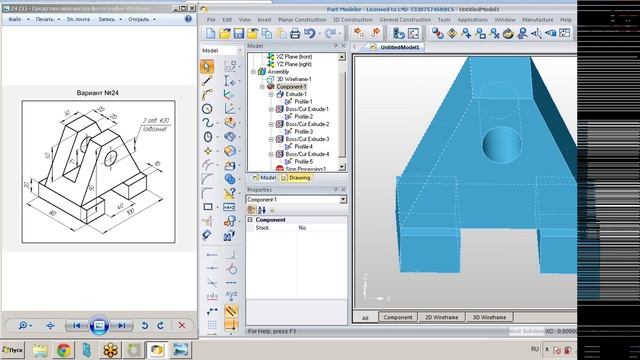
Task: Toggle the highlighted orthogonal snap icon
Action: [231, 325]
